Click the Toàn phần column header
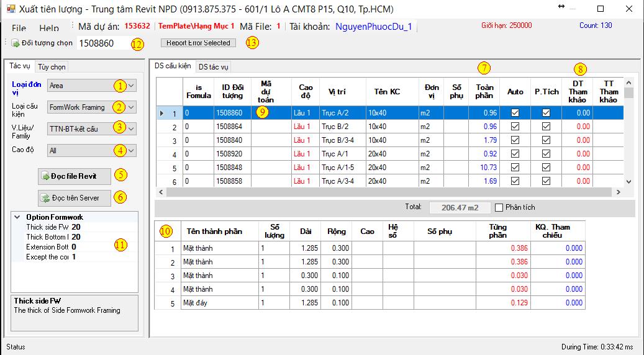Viewport: 644px width, 355px height. [484, 92]
